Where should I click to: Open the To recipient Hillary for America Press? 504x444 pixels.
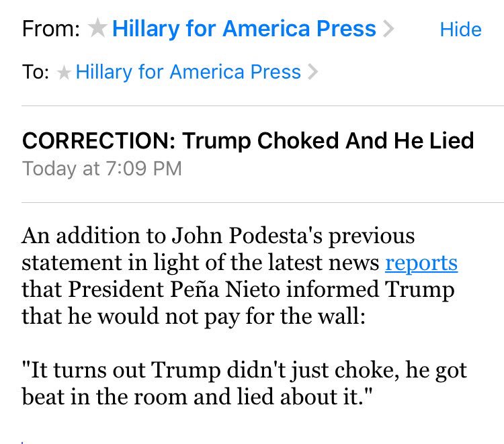[188, 72]
